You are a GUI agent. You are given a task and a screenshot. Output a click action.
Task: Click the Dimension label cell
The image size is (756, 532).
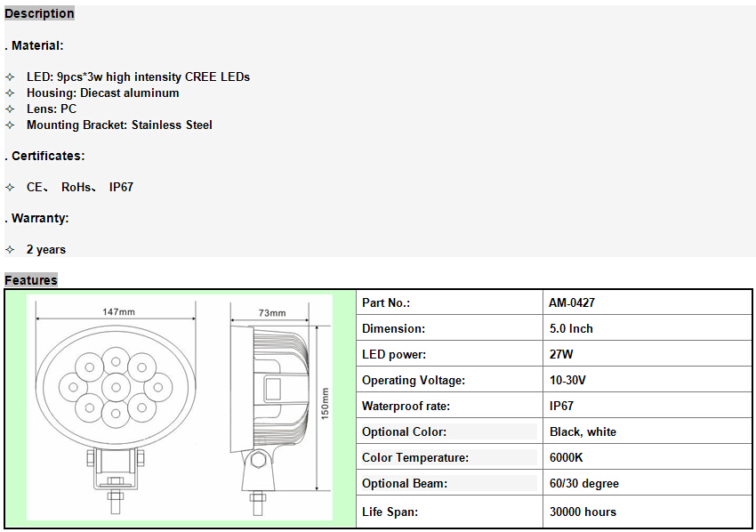click(x=449, y=328)
